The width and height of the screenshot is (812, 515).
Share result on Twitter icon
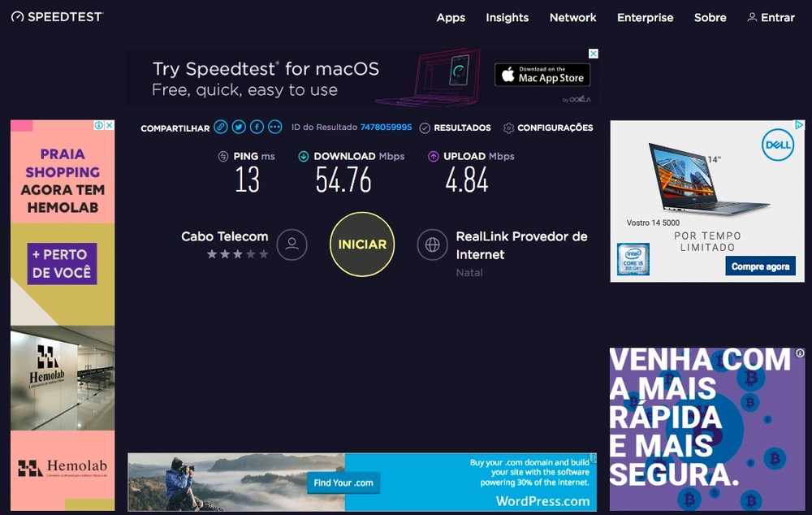tap(239, 127)
